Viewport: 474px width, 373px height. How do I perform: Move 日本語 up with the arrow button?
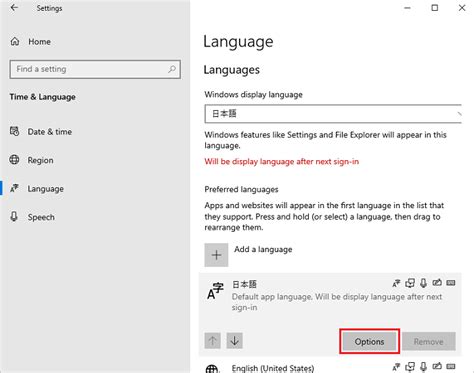[213, 341]
